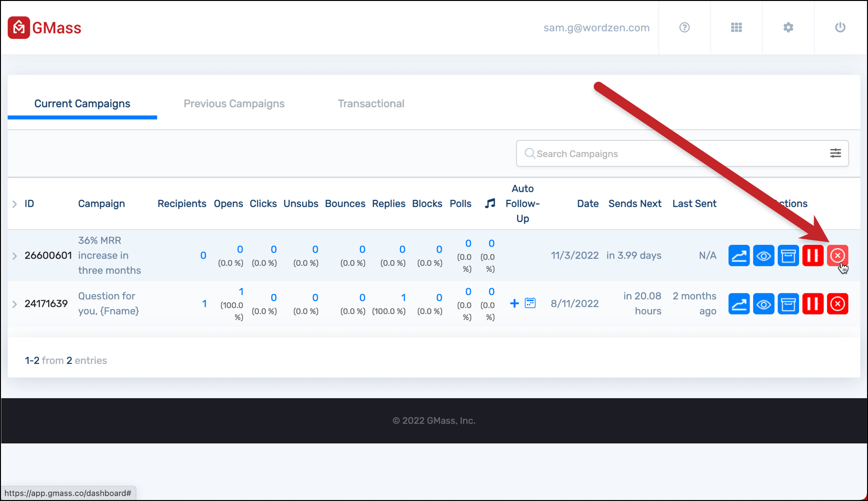Viewport: 868px width, 501px height.
Task: Sort table by Bounces column
Action: [x=345, y=203]
